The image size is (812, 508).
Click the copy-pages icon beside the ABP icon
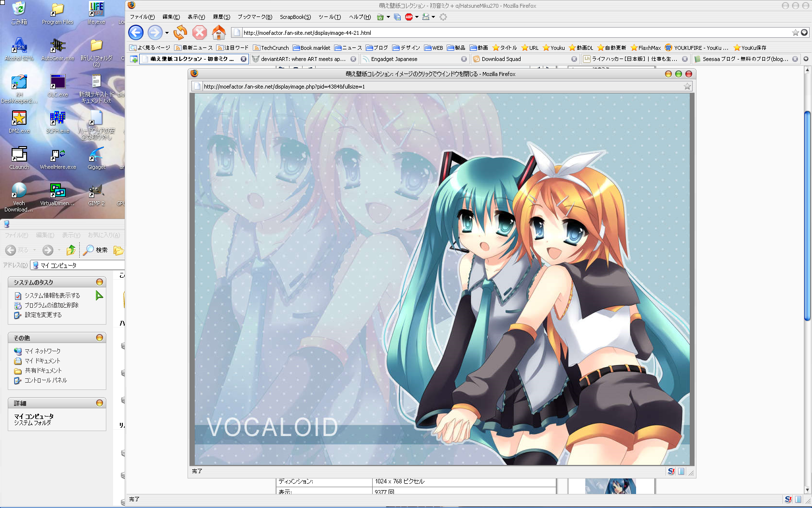coord(397,17)
